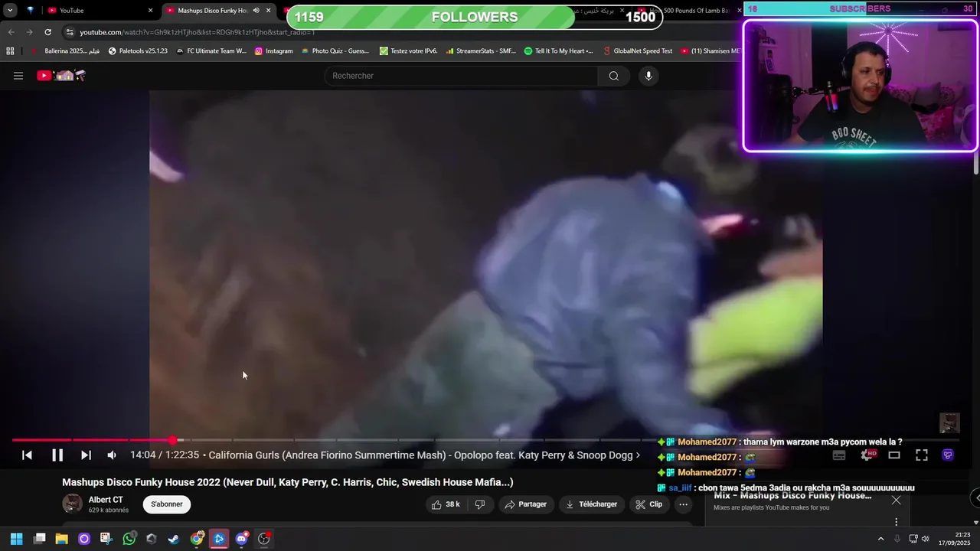Screen dimensions: 980x551
Task: Open the Instagram bookmark
Action: pos(273,51)
